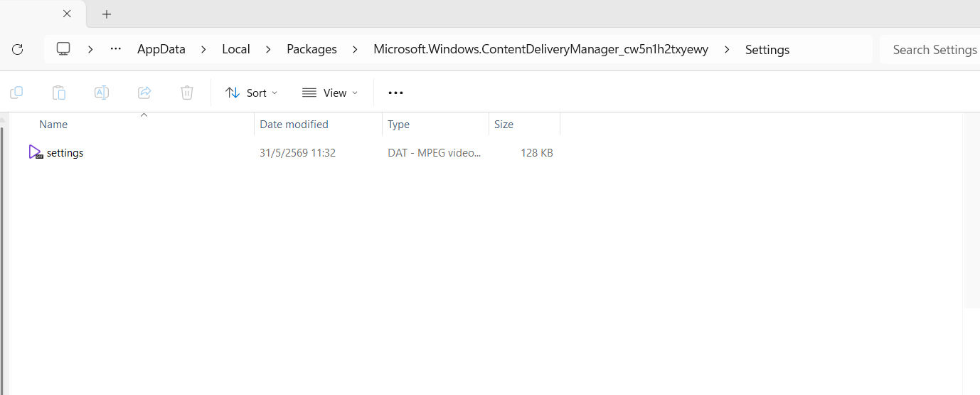Close the current File Explorer tab
The image size is (980, 395).
point(67,14)
